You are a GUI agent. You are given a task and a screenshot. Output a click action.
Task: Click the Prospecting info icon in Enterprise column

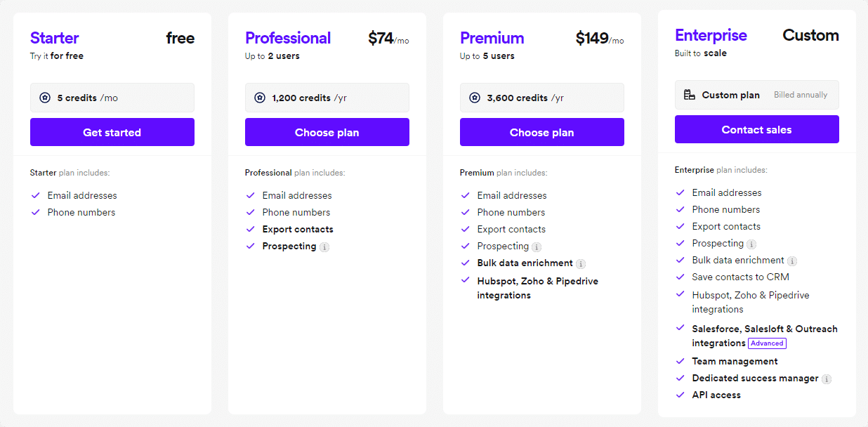click(752, 243)
